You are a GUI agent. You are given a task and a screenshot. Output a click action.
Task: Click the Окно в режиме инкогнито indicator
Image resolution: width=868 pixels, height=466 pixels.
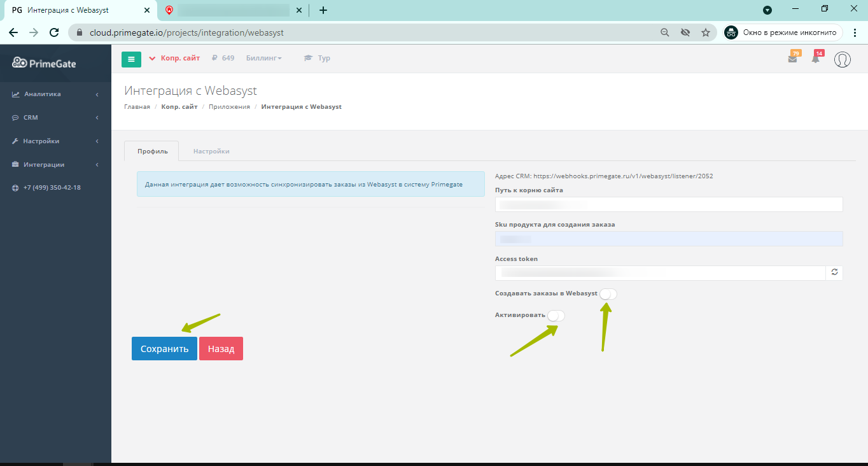pos(783,32)
